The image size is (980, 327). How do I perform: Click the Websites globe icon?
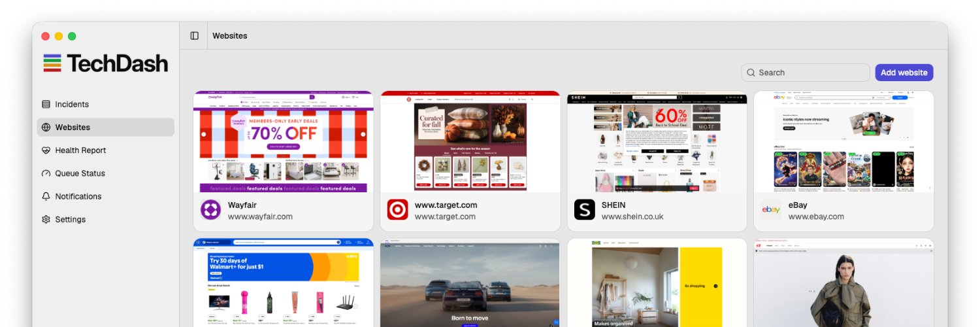click(x=46, y=128)
